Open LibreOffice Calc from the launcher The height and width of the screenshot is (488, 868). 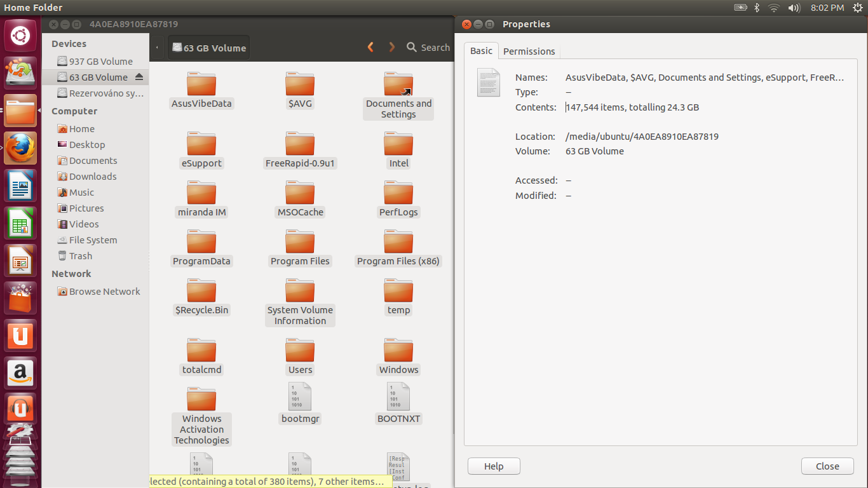coord(20,224)
